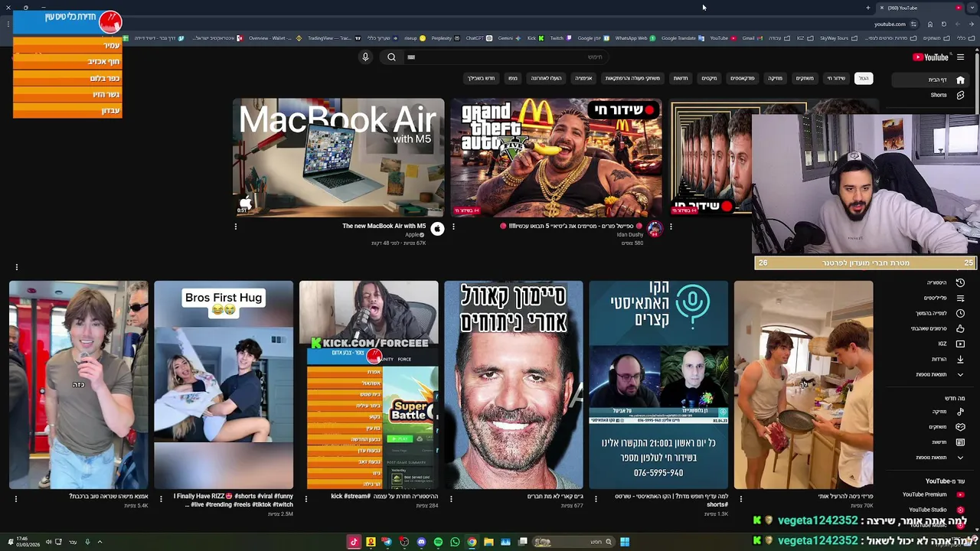Click the Apple channel avatar

(437, 229)
